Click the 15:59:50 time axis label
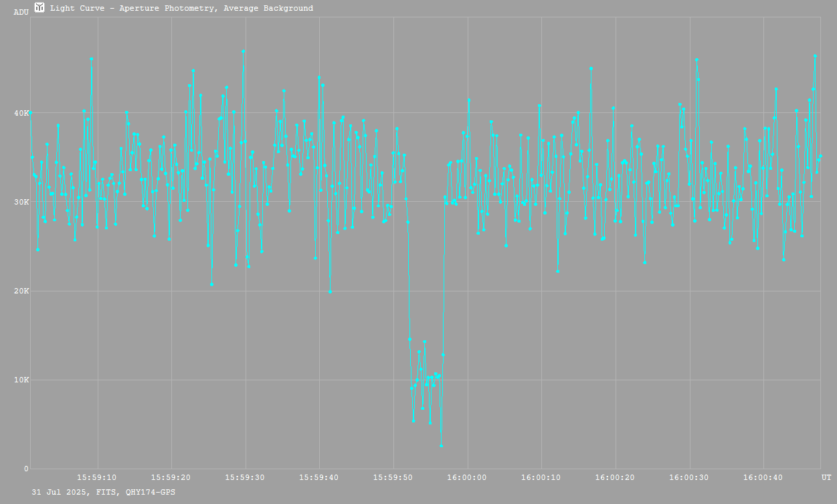The width and height of the screenshot is (837, 504). click(x=393, y=477)
